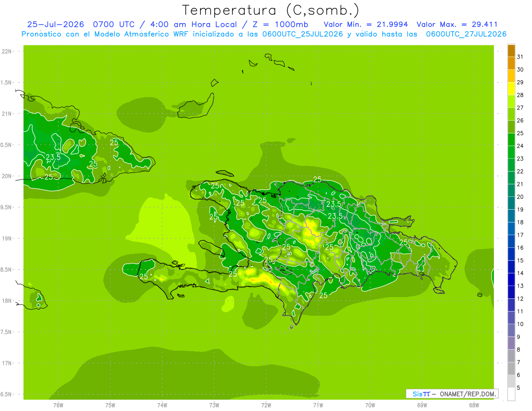532x411 pixels.
Task: Click the '19N' latitude axis label
Action: (6, 239)
